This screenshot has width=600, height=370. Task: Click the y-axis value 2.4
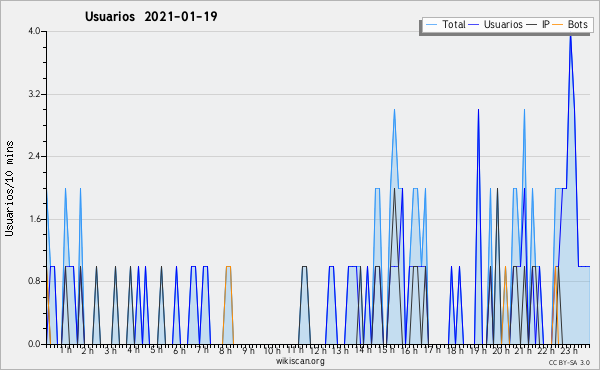coord(34,156)
